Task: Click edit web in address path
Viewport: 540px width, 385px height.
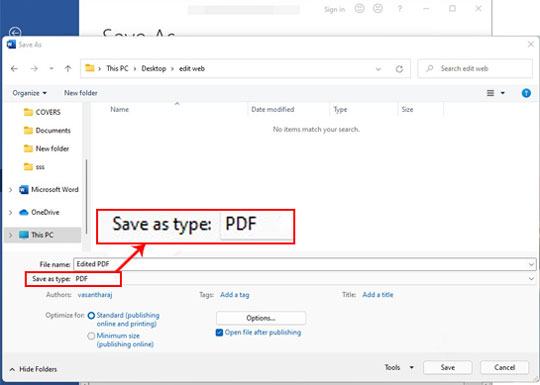Action: point(192,69)
